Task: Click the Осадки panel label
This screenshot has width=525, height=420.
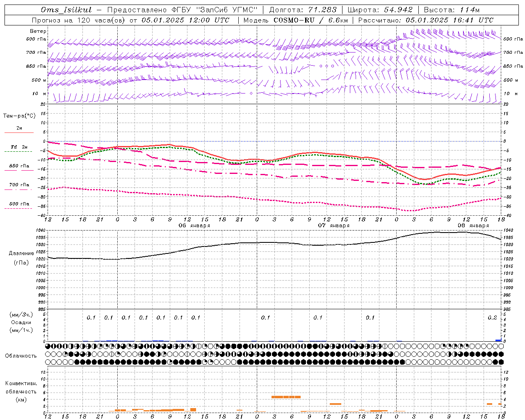Action: coord(21,323)
